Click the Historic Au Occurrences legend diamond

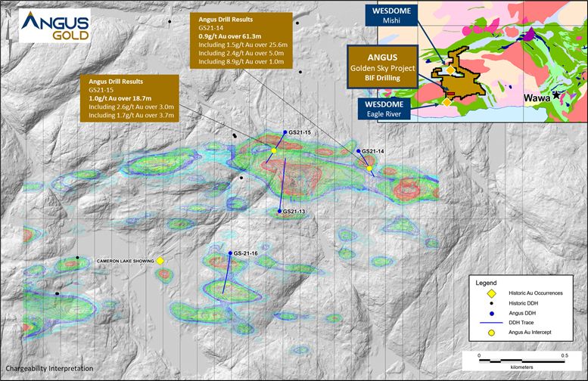tap(492, 293)
